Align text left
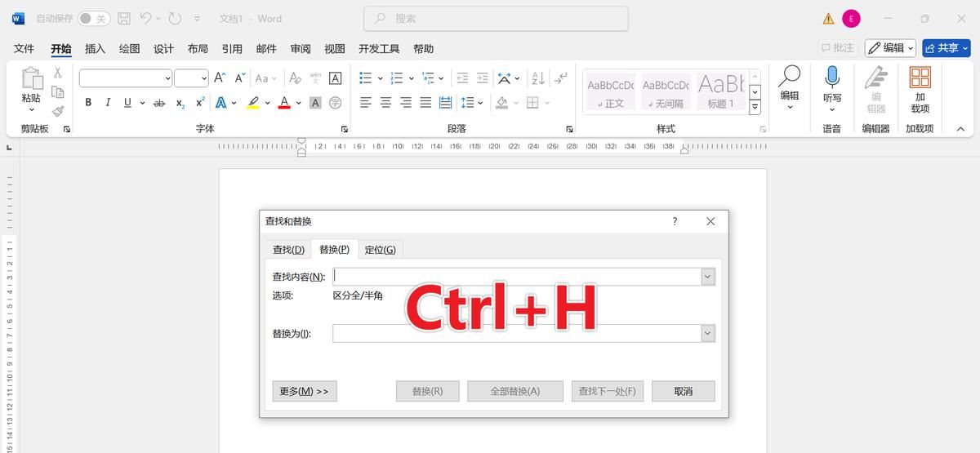 (x=366, y=103)
